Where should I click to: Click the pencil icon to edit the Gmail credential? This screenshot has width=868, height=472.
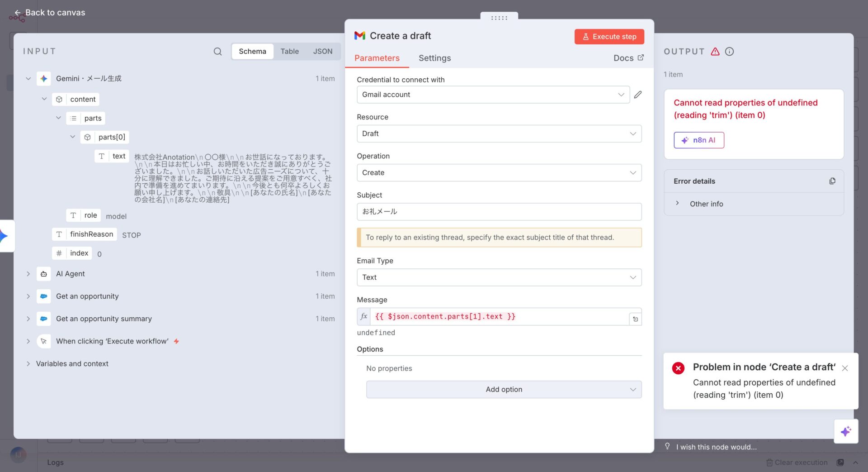click(637, 95)
